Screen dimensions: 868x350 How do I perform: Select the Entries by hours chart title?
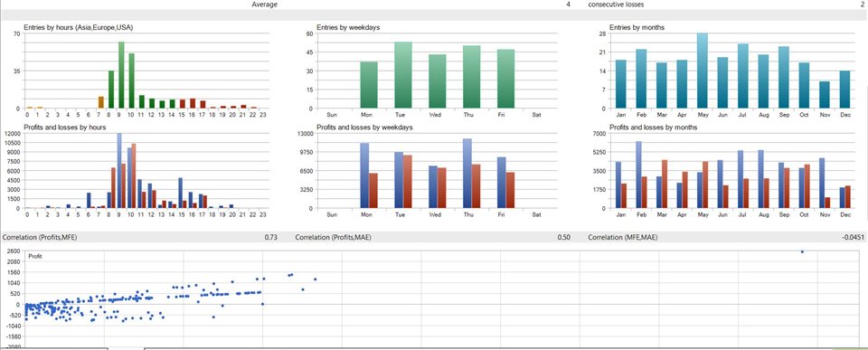coord(79,27)
